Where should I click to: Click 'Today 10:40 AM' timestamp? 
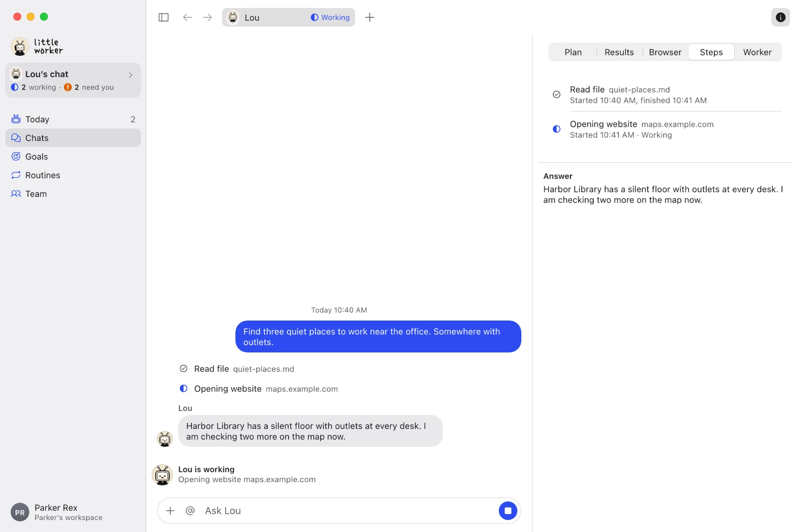click(x=339, y=310)
